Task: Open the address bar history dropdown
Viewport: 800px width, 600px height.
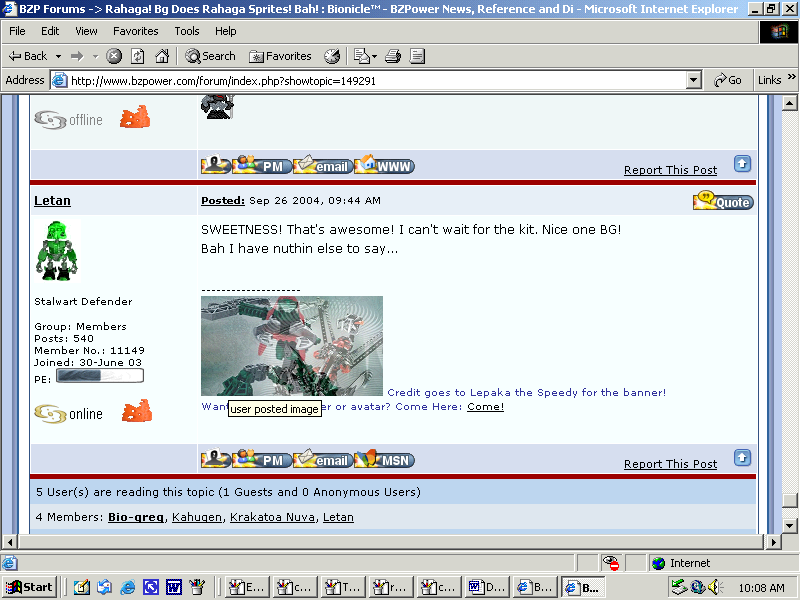Action: pos(695,79)
